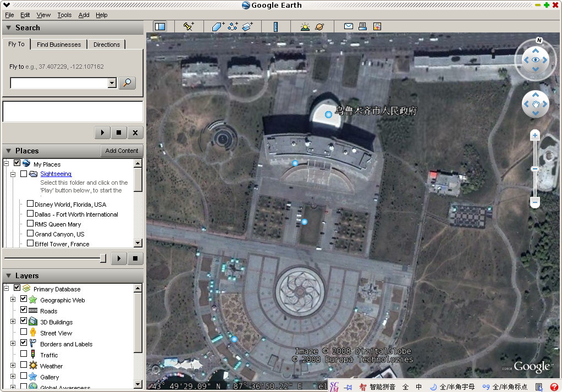562x392 pixels.
Task: Switch between Earth and Sky view
Action: [x=319, y=26]
